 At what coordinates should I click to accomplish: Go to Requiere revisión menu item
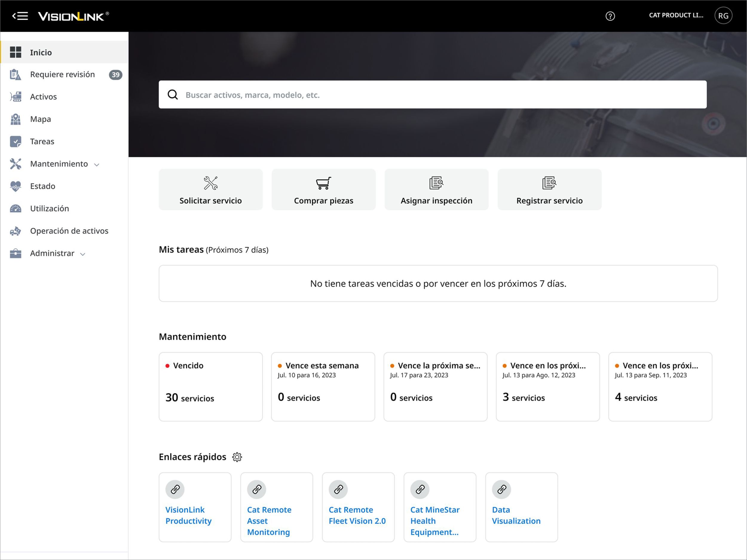pos(62,74)
